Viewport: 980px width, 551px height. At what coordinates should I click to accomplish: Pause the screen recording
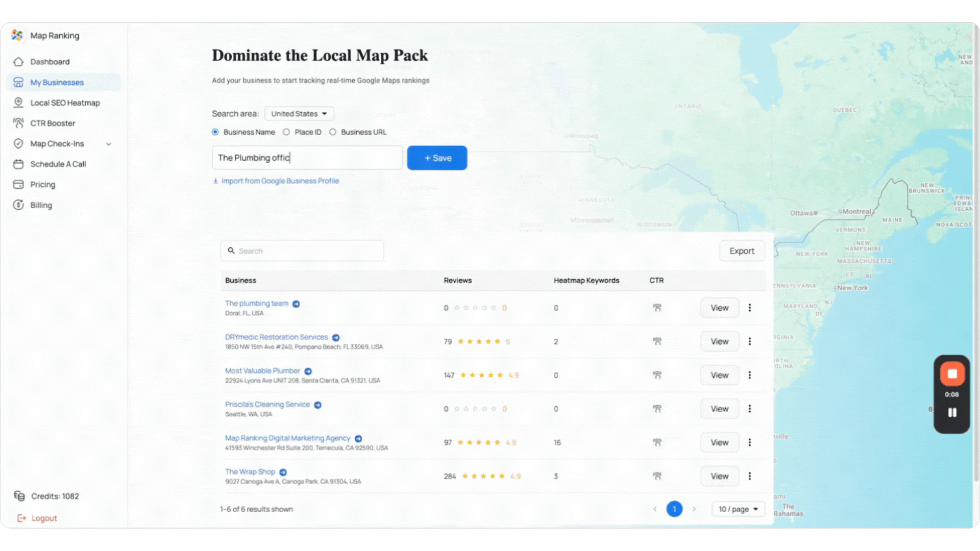coord(952,412)
